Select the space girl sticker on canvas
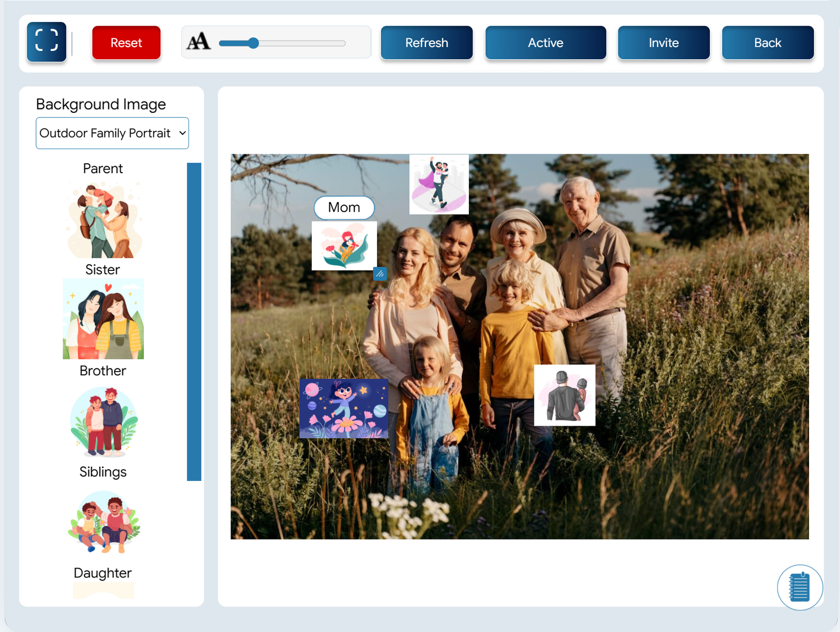840x632 pixels. click(344, 408)
